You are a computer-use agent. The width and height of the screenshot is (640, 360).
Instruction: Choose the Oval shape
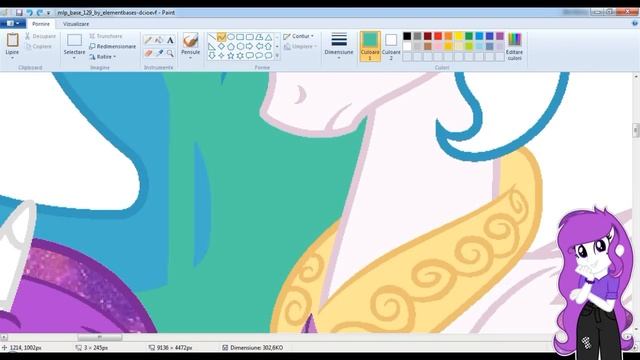tap(231, 38)
